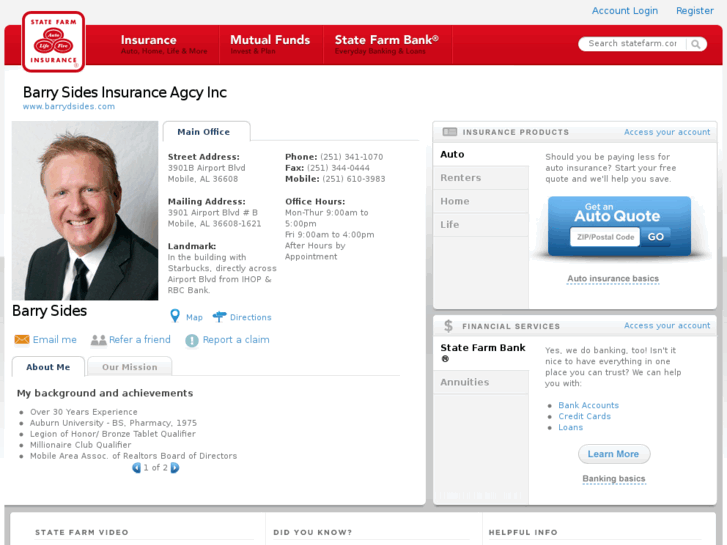
Task: Click the GO button for auto quote
Action: coord(656,237)
